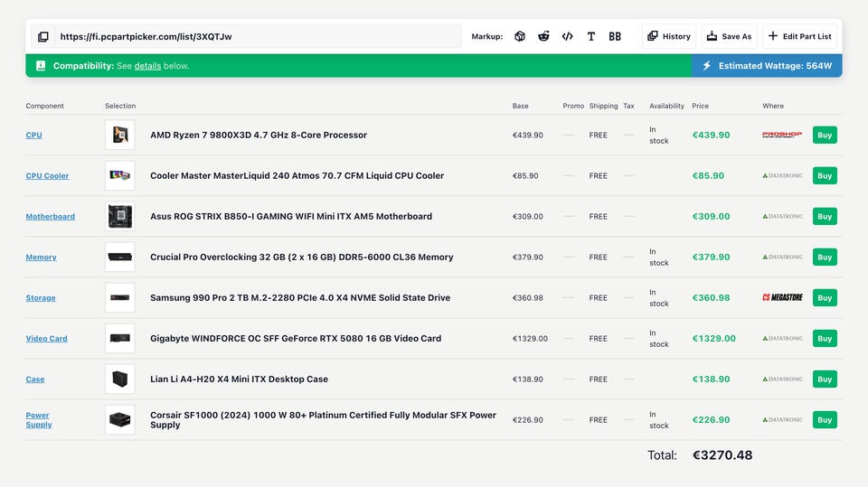Click Datatronic logo in Memory row

782,258
